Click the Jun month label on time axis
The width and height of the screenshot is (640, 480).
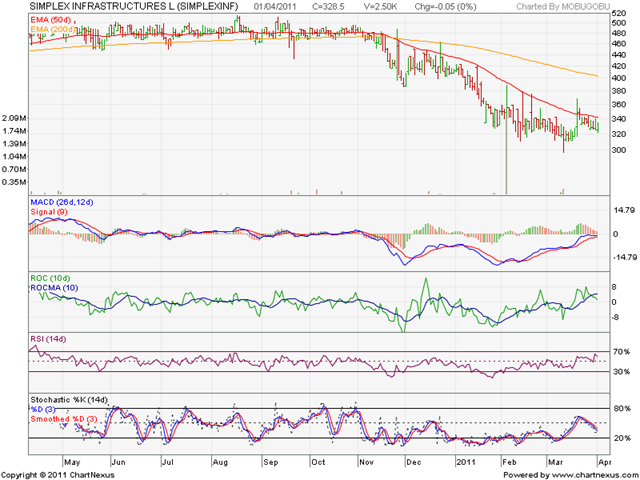[119, 462]
